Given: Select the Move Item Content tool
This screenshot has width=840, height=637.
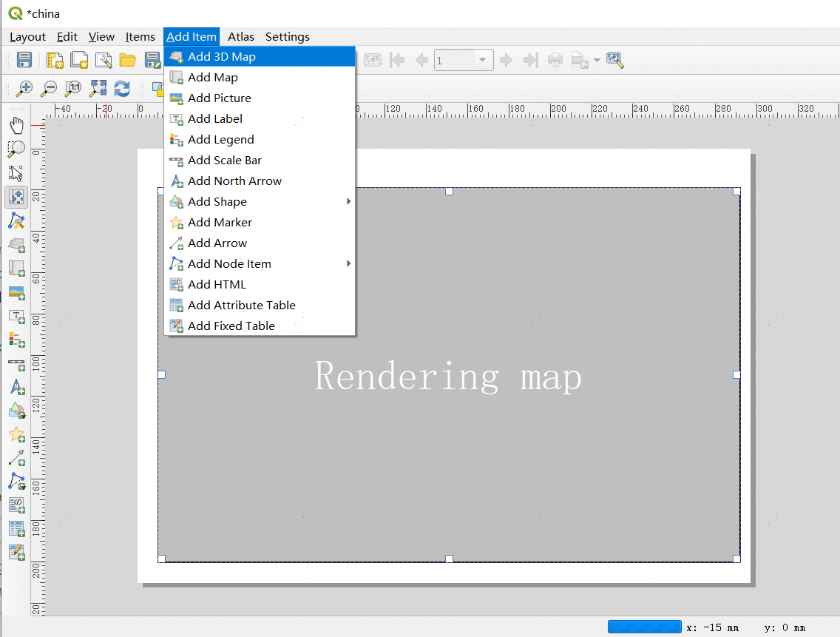Looking at the screenshot, I should click(16, 197).
